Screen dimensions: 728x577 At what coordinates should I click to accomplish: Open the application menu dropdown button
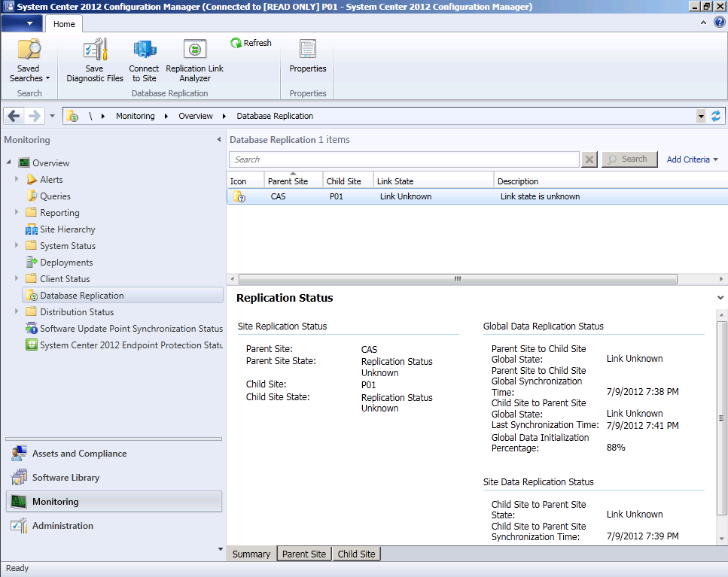tap(21, 23)
